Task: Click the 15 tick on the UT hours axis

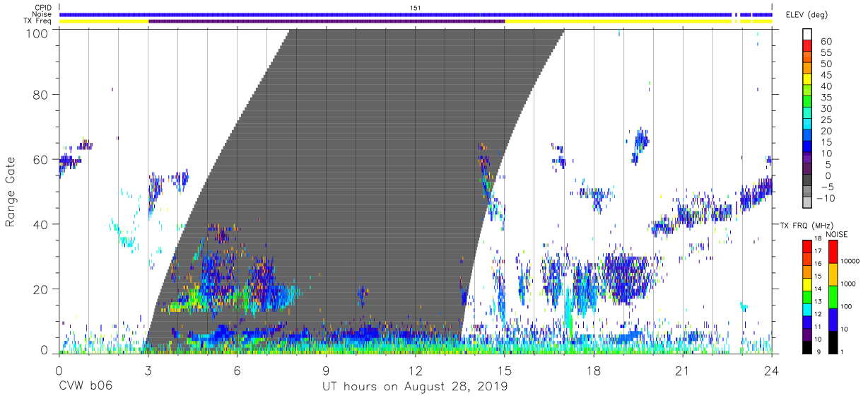Action: (x=505, y=371)
